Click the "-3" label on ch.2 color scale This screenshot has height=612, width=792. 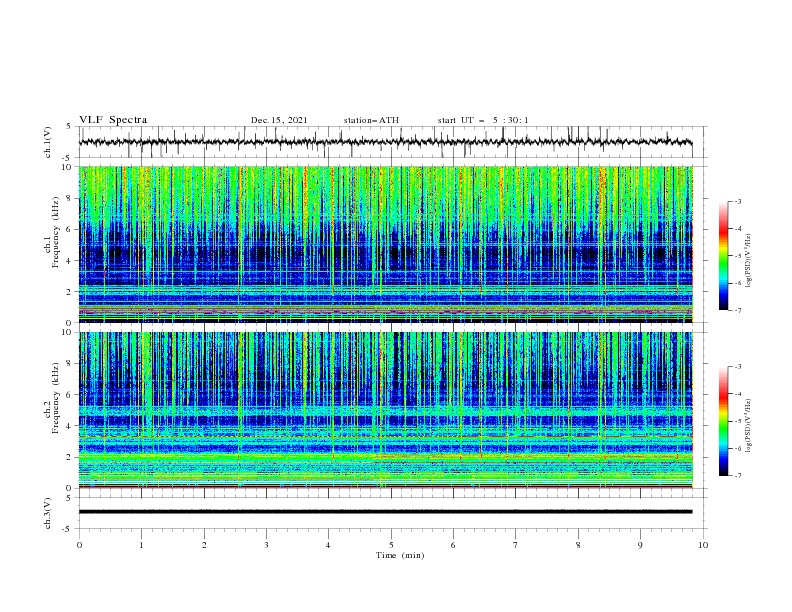[x=737, y=367]
